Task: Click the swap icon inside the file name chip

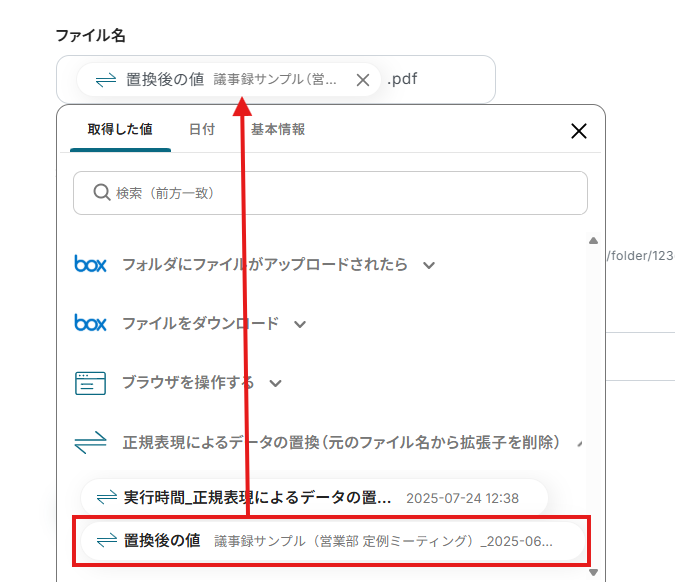Action: tap(106, 80)
